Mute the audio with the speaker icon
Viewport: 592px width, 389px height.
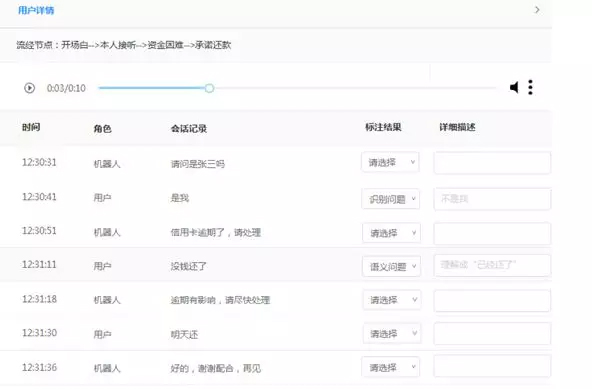pyautogui.click(x=514, y=88)
